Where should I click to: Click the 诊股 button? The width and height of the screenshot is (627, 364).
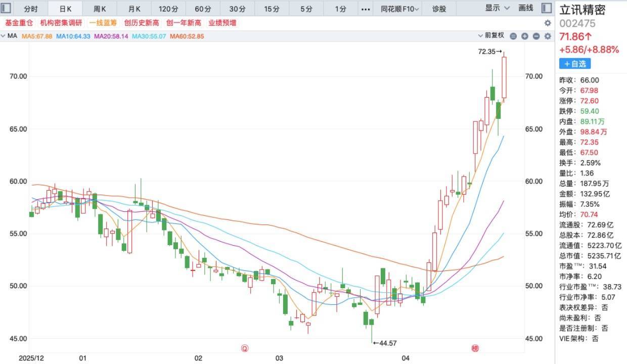(x=439, y=9)
